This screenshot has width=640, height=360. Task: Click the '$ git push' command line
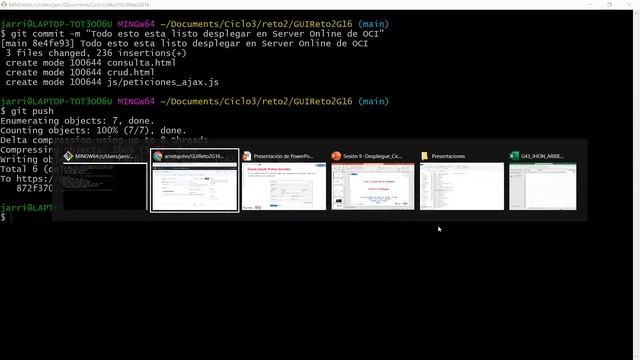point(27,111)
